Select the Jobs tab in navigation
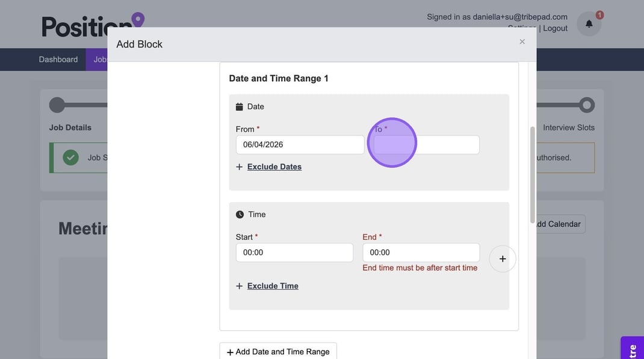The height and width of the screenshot is (359, 644). pyautogui.click(x=98, y=60)
